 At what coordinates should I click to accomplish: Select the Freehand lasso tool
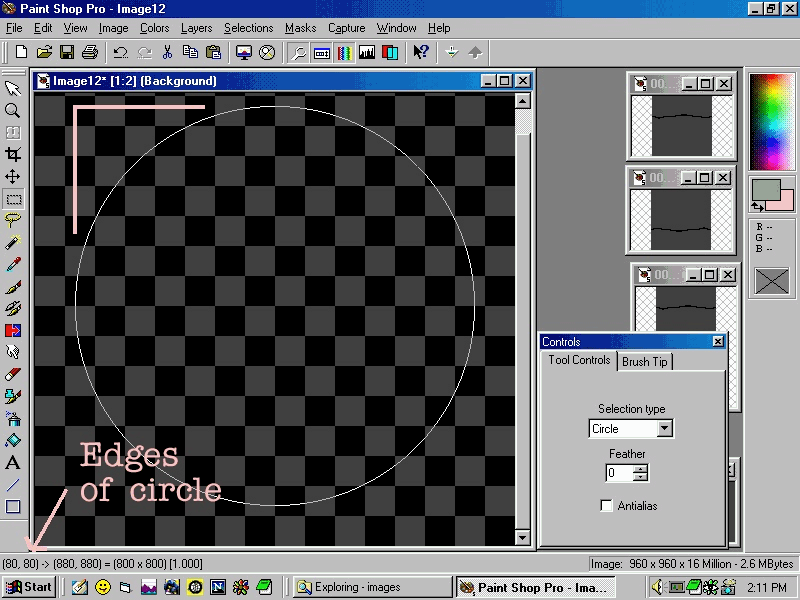[x=13, y=220]
